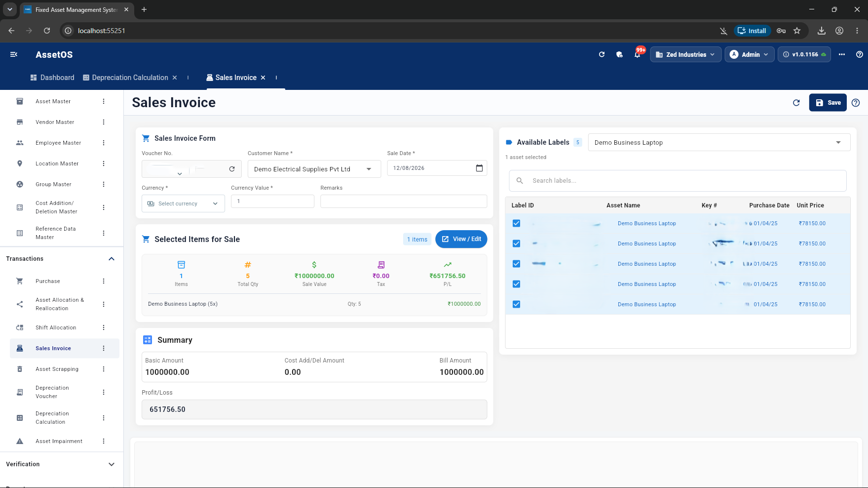Image resolution: width=868 pixels, height=488 pixels.
Task: Uncheck the fourth Demo Business Laptop row checkbox
Action: (x=516, y=284)
